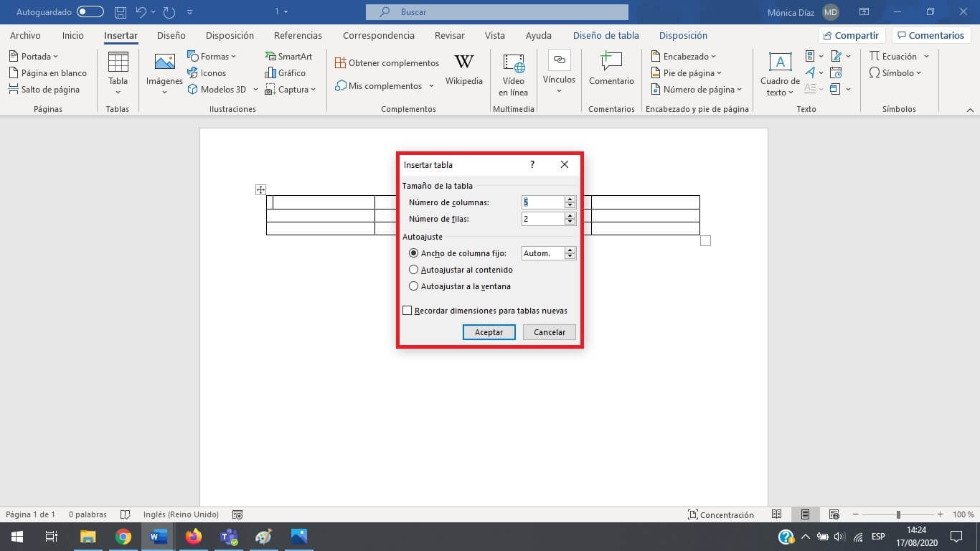Click the dialog help question mark

coord(532,164)
